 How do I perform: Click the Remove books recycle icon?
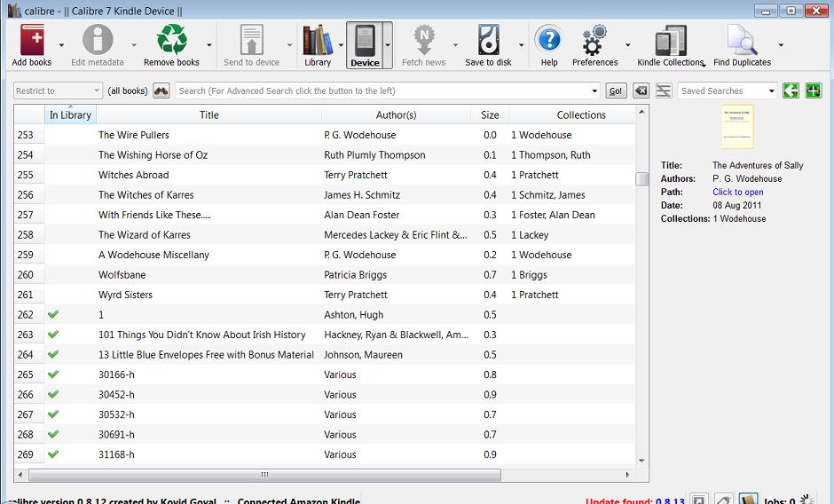coord(171,39)
